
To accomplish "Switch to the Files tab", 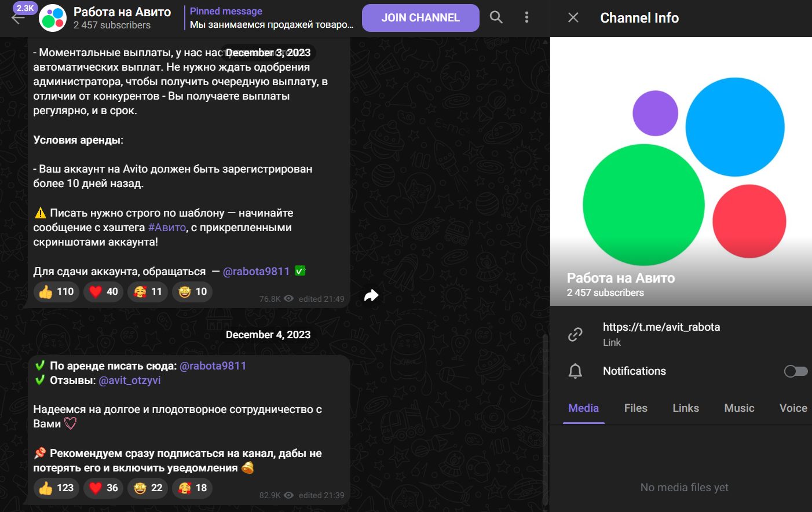I will (x=636, y=408).
